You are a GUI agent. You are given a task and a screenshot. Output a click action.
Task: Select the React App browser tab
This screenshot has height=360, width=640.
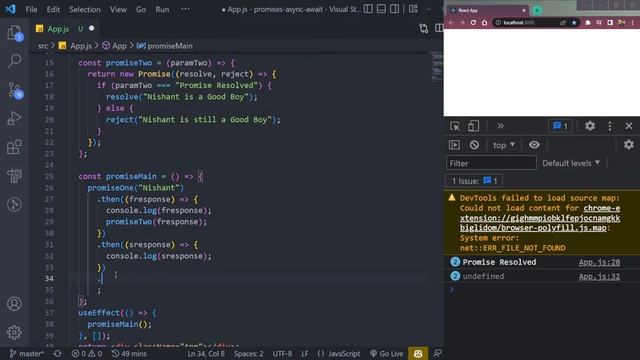click(488, 10)
